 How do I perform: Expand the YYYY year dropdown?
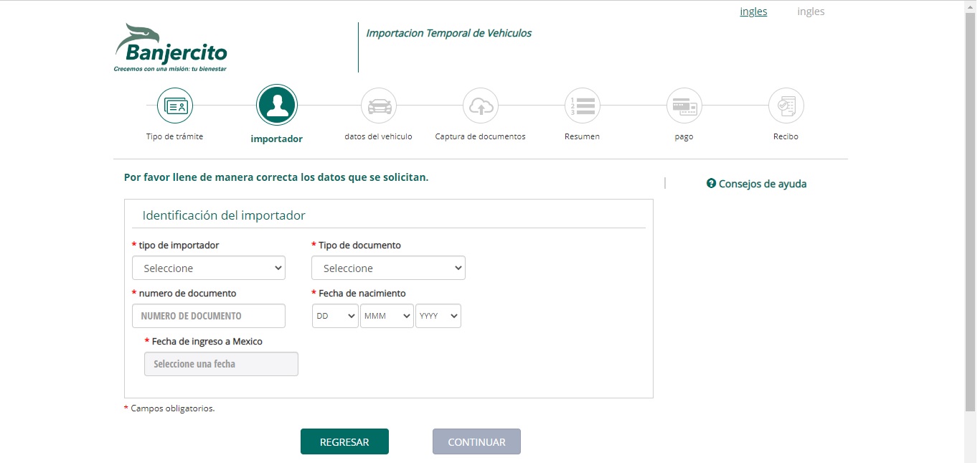tap(438, 315)
